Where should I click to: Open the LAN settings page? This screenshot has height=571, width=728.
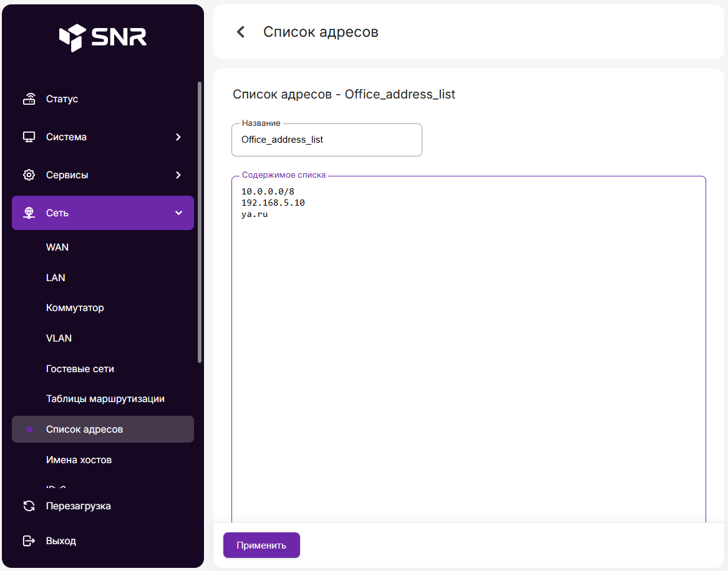coord(56,278)
